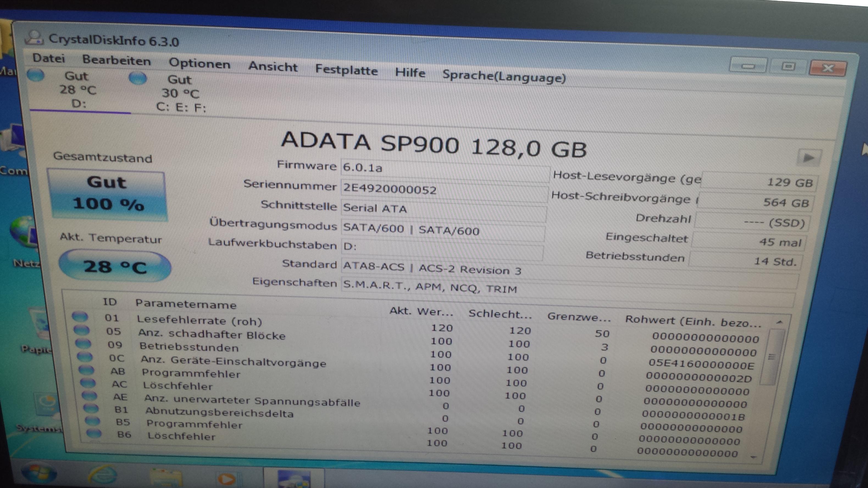
Task: Click the Gut 100 % health status button
Action: pyautogui.click(x=107, y=194)
